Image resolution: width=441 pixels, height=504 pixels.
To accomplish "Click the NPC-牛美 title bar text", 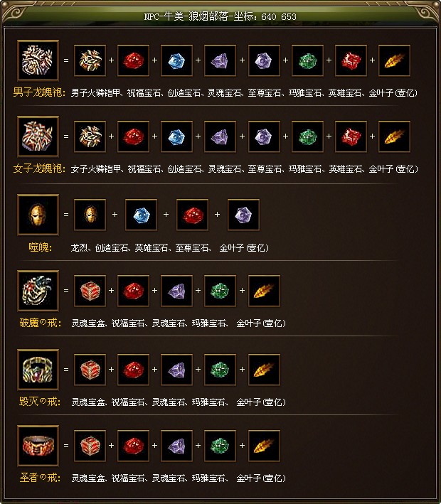I will tap(220, 16).
